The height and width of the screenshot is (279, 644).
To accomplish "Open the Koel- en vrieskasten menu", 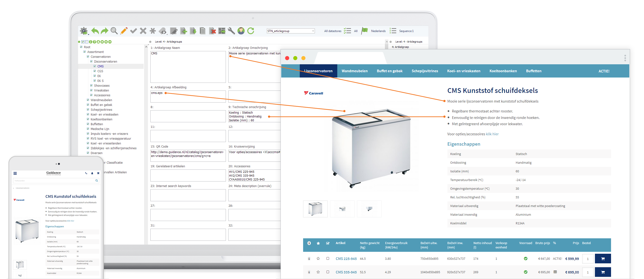I will click(x=464, y=71).
